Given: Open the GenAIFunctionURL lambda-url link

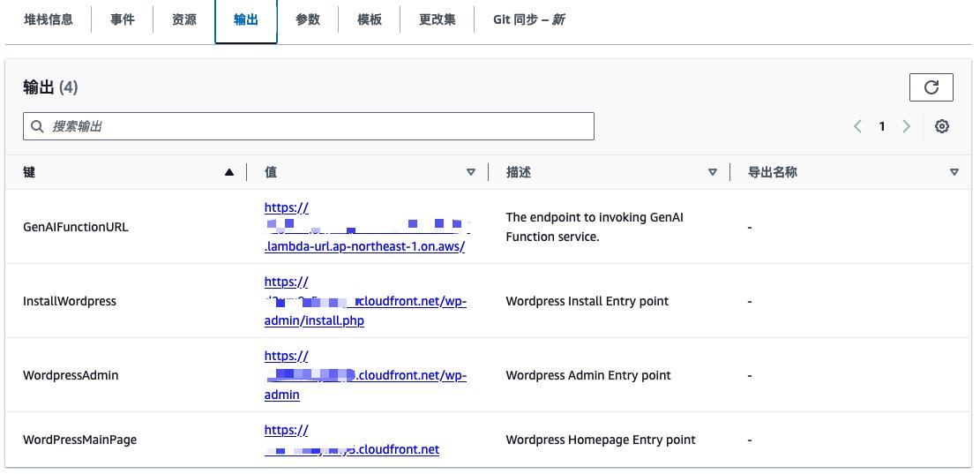Looking at the screenshot, I should [x=364, y=246].
